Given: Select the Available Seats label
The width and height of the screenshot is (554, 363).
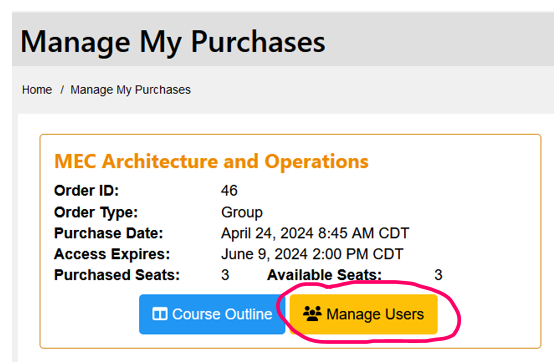Looking at the screenshot, I should 324,275.
